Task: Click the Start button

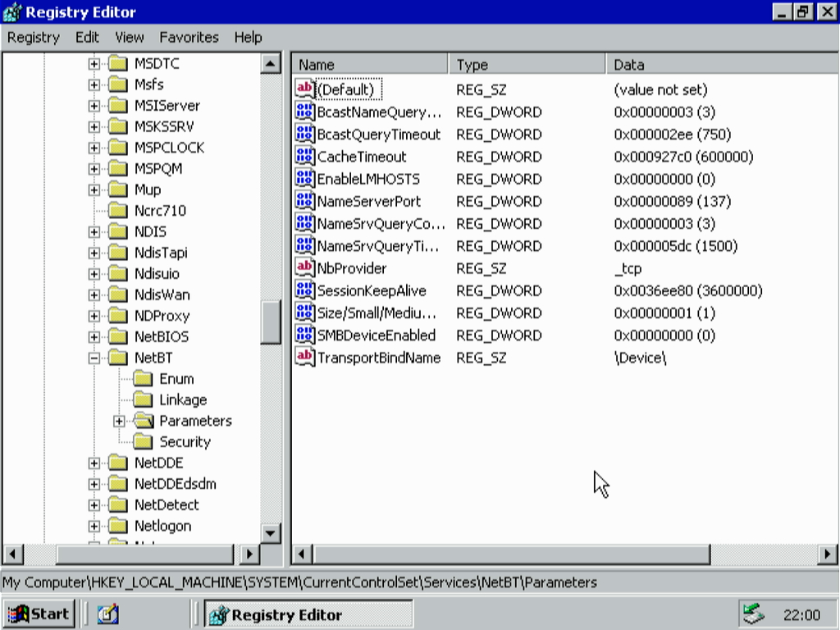Action: pos(39,614)
